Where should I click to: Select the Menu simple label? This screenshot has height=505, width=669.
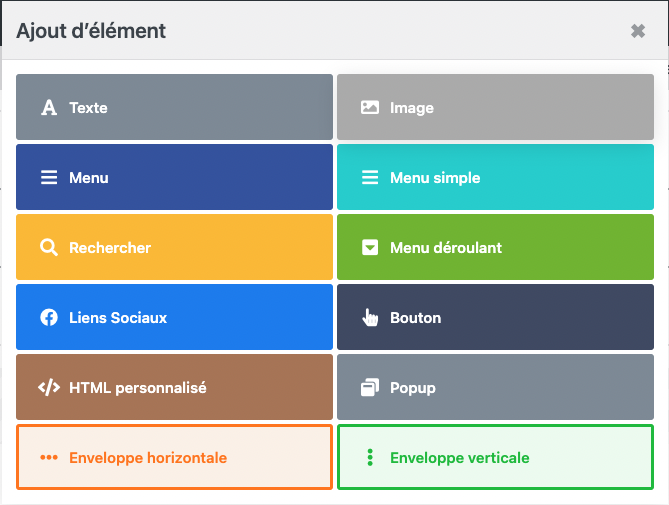pos(435,178)
